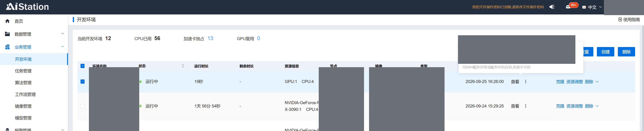Click the home icon beside 首页
Viewport: 644px width, 131px height.
coord(8,21)
